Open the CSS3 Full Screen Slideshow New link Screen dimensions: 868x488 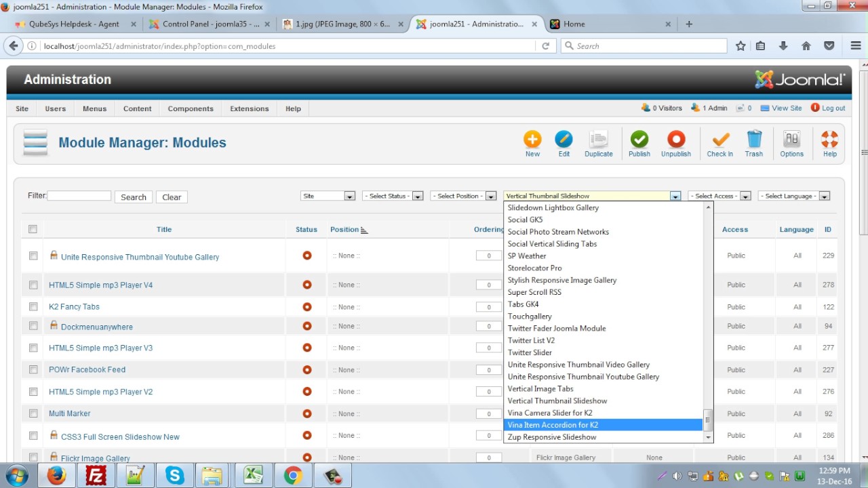coord(120,437)
